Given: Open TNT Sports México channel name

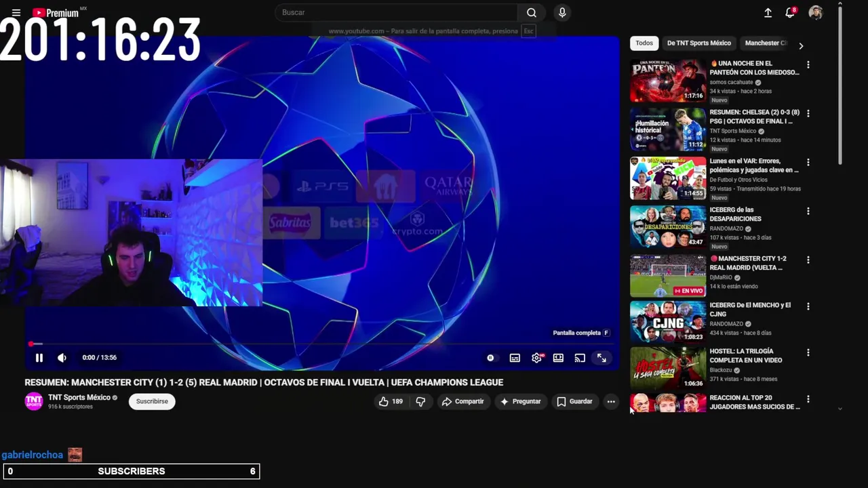Looking at the screenshot, I should pyautogui.click(x=79, y=397).
